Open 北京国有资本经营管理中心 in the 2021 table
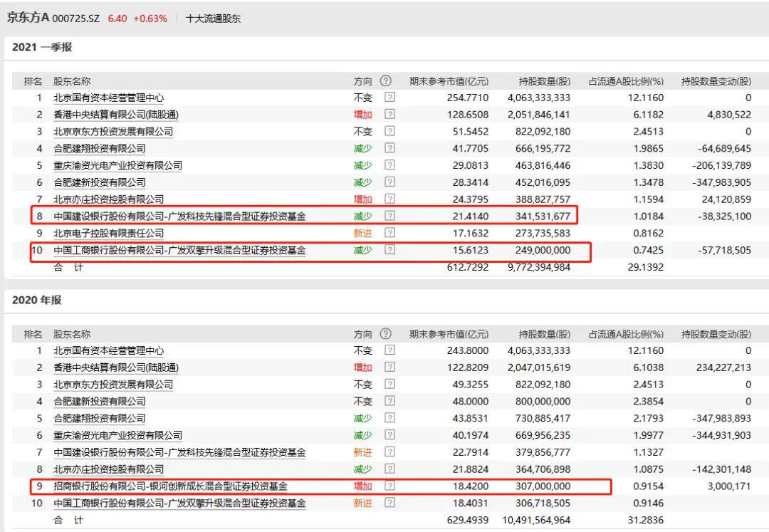Viewport: 769px width, 532px height. pos(108,98)
